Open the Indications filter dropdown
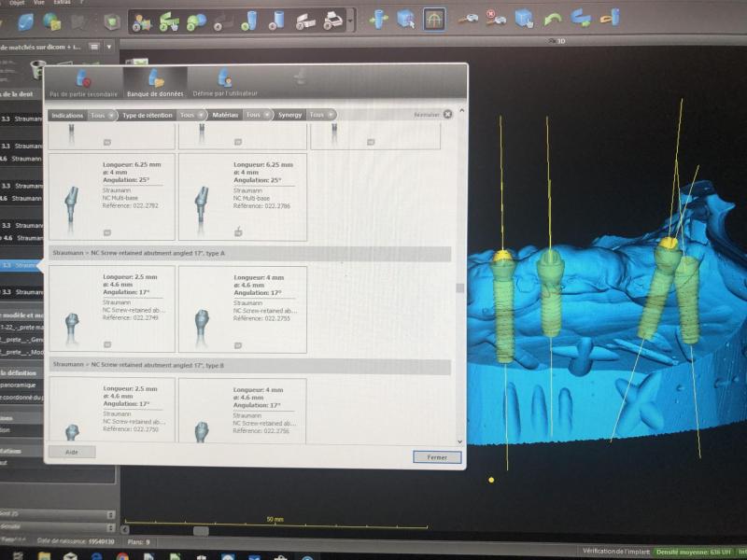Image resolution: width=747 pixels, height=560 pixels. [103, 115]
